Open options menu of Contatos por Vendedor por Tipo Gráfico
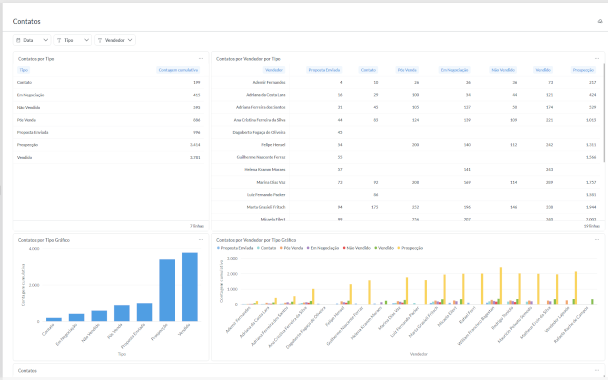Image resolution: width=608 pixels, height=380 pixels. pos(597,240)
